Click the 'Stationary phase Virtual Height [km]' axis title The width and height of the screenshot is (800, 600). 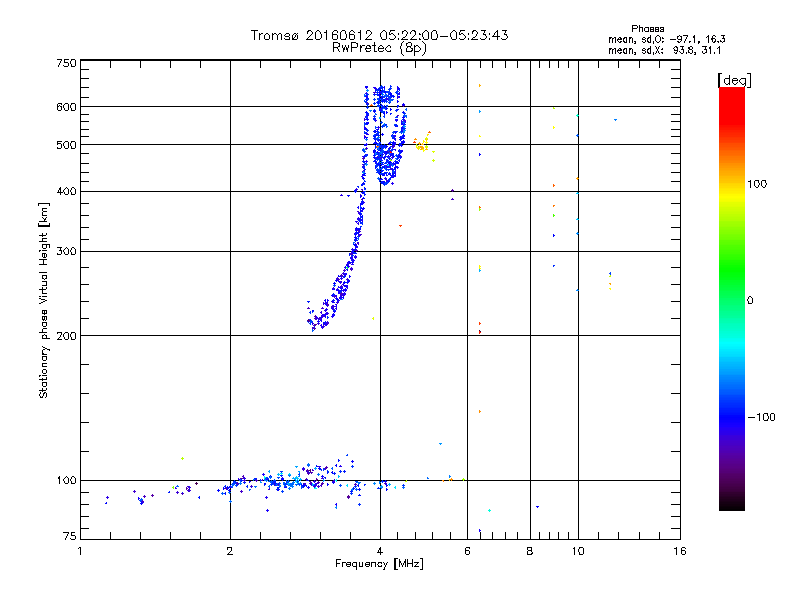click(x=44, y=300)
